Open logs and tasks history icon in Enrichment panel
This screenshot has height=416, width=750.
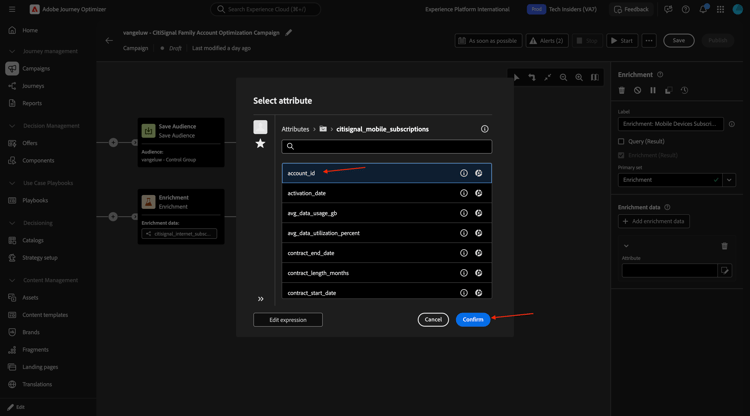(x=684, y=90)
